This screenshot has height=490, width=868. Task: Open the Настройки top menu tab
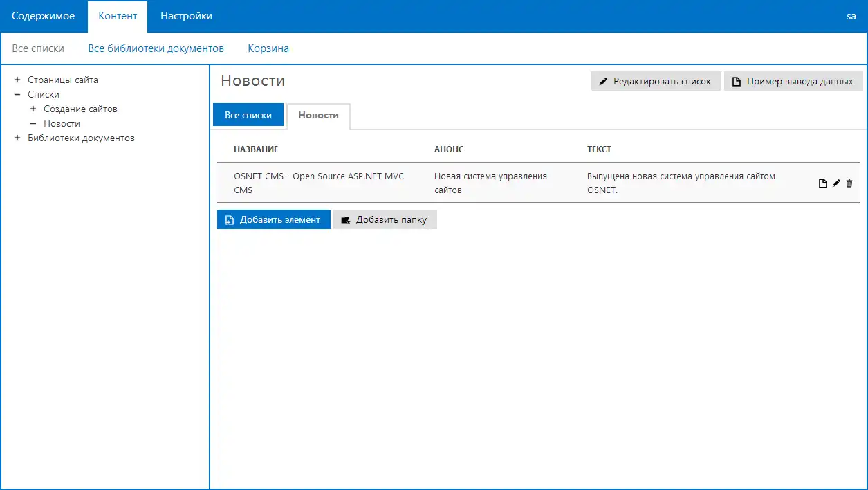186,16
